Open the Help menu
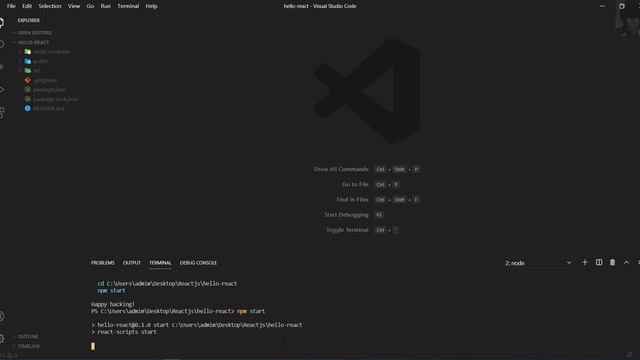The height and width of the screenshot is (360, 640). 151,6
